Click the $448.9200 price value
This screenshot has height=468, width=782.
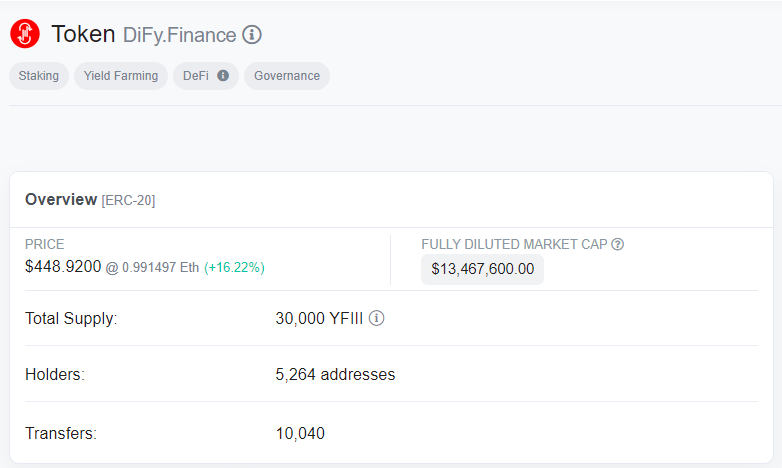coord(63,266)
